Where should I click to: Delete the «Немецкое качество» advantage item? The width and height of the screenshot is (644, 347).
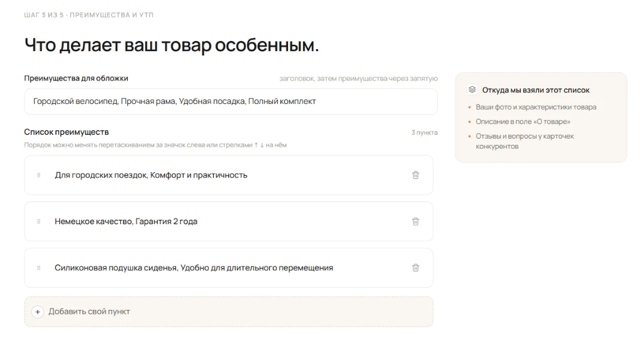pos(416,222)
